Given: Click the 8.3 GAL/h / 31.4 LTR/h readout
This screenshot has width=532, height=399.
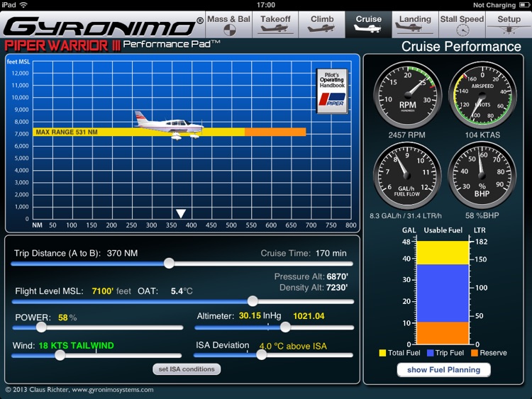Looking at the screenshot, I should point(406,215).
